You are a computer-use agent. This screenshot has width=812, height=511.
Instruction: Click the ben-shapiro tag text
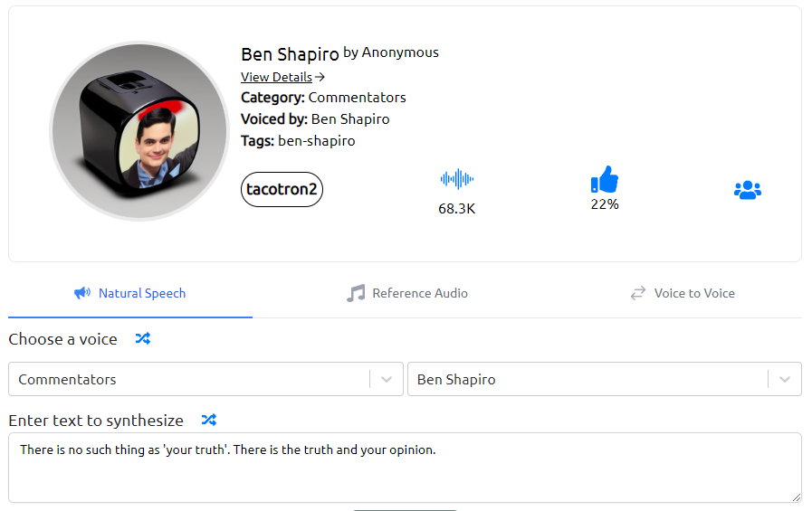click(317, 141)
